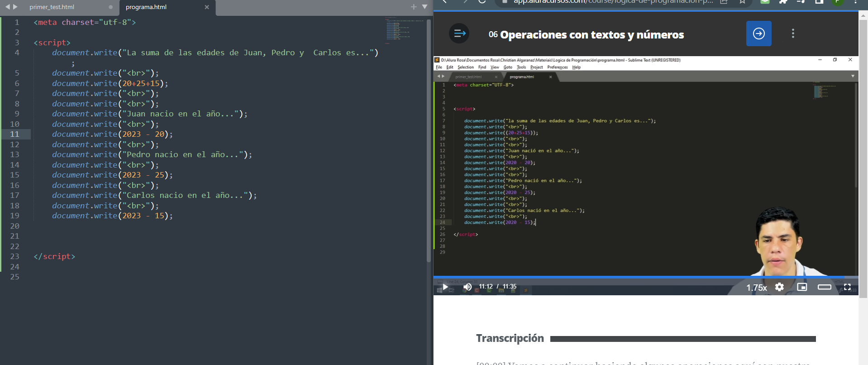
Task: Click the Sublime editor vertical scrollbar
Action: pyautogui.click(x=429, y=140)
